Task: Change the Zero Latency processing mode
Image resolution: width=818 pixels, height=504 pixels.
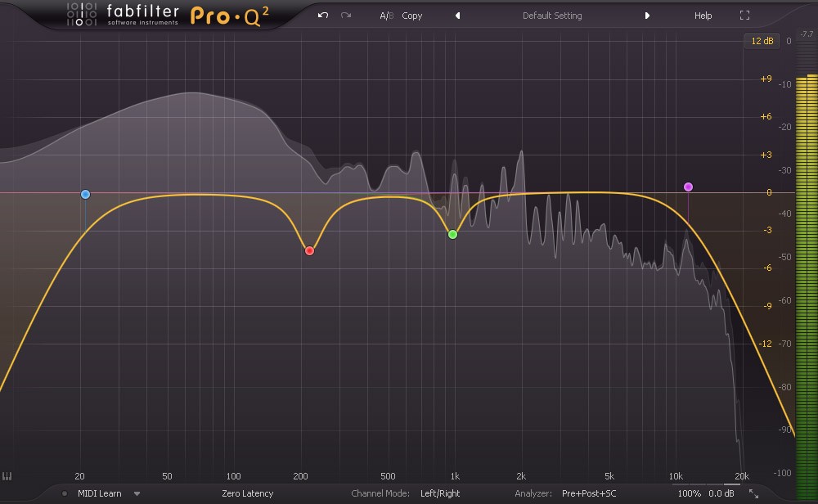Action: [247, 493]
